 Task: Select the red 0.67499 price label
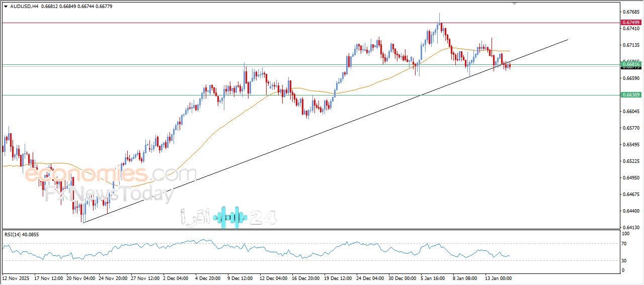(631, 23)
